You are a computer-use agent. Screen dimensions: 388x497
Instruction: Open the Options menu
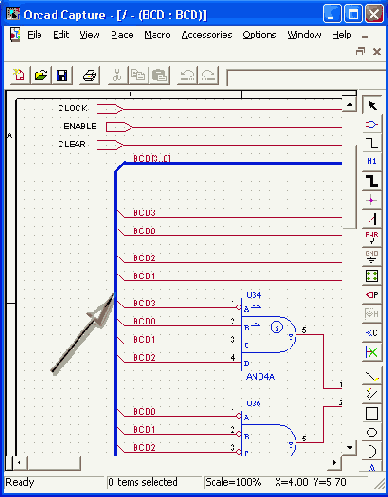(259, 35)
